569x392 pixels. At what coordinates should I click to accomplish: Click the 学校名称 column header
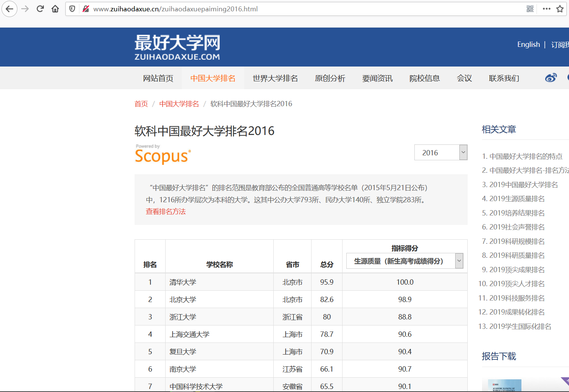click(219, 265)
